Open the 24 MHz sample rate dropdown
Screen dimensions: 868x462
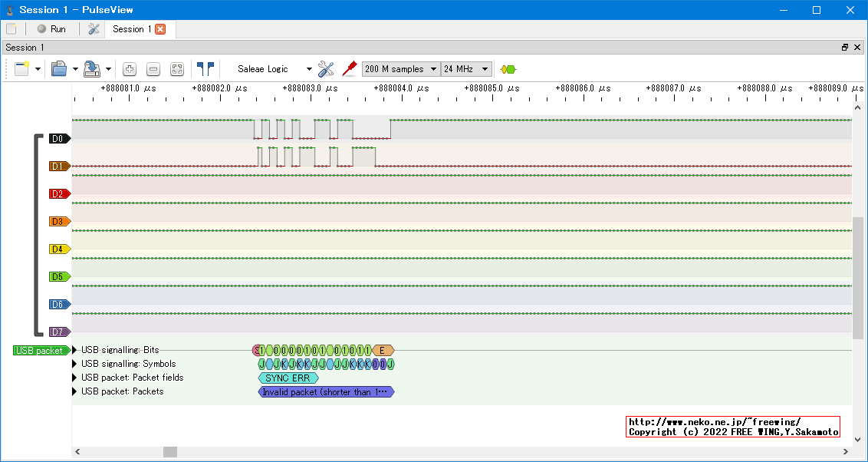(466, 69)
